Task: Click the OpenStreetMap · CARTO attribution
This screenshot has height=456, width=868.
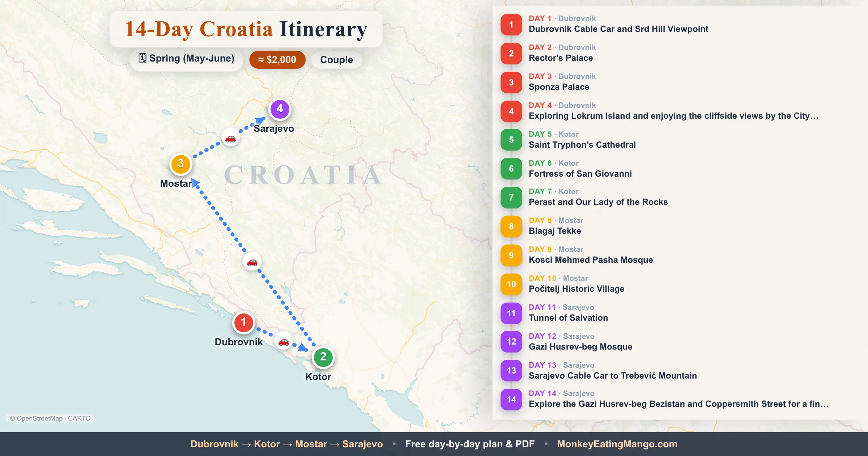Action: (x=50, y=418)
